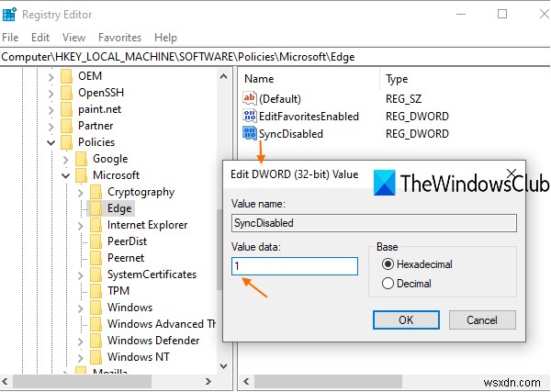The height and width of the screenshot is (392, 551).
Task: Click the Google folder icon
Action: [x=81, y=159]
